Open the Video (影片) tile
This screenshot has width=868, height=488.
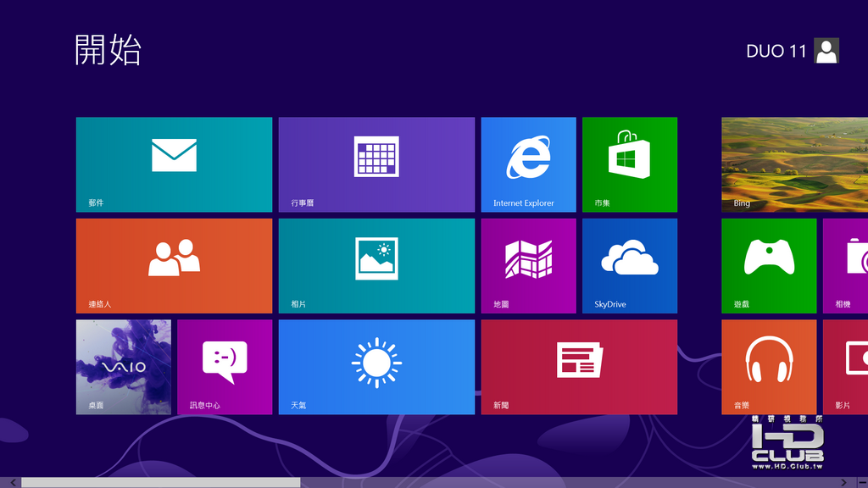click(x=845, y=367)
